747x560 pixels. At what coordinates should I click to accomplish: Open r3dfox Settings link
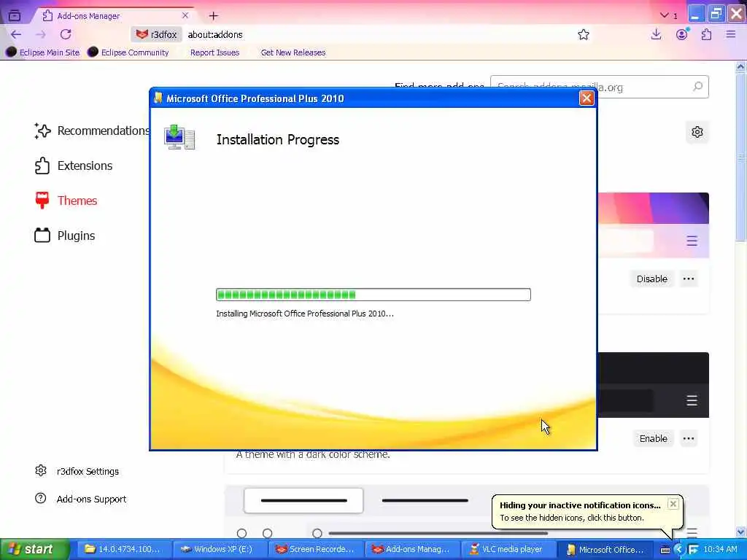pos(77,471)
